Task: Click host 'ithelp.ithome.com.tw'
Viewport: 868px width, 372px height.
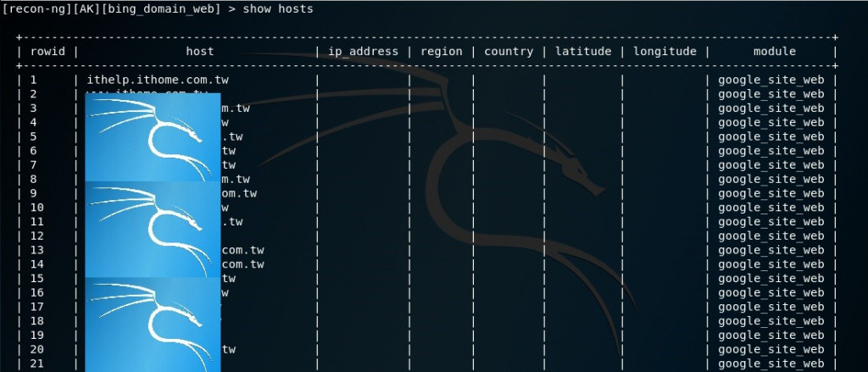Action: [x=158, y=80]
